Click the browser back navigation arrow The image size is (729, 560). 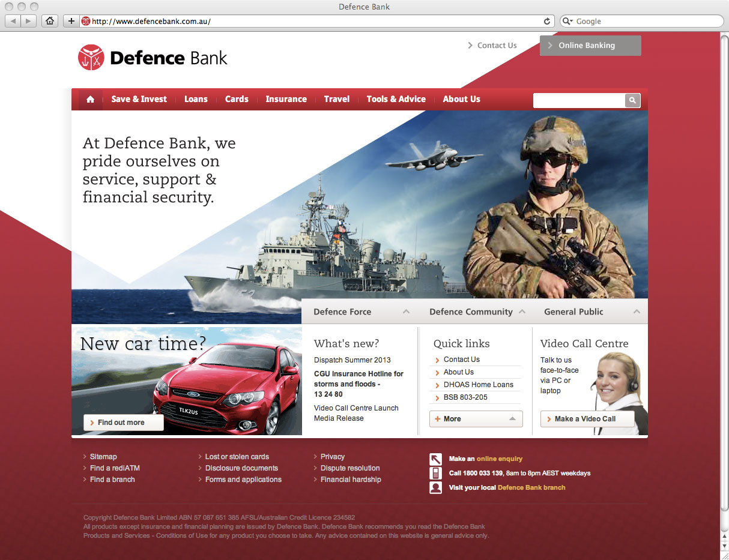(12, 20)
